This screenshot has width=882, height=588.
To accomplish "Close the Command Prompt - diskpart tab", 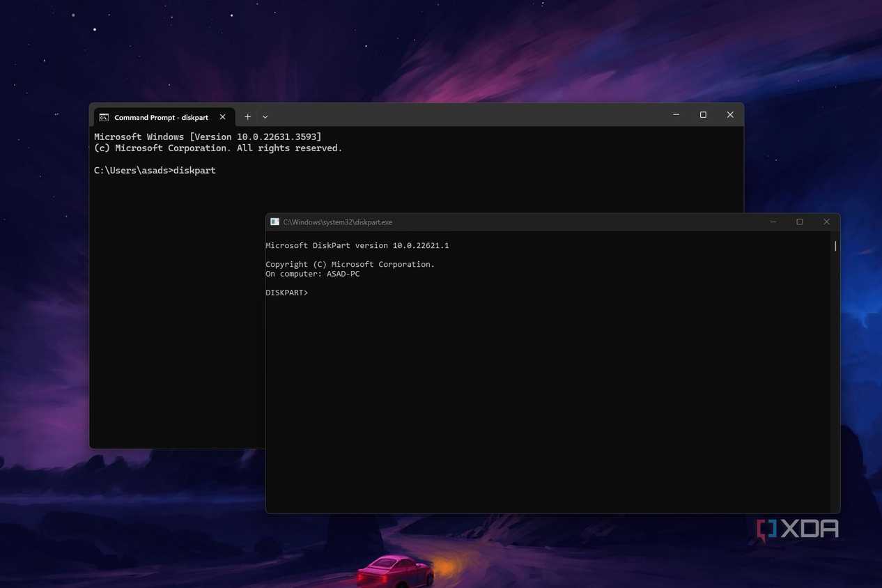I will (x=222, y=117).
